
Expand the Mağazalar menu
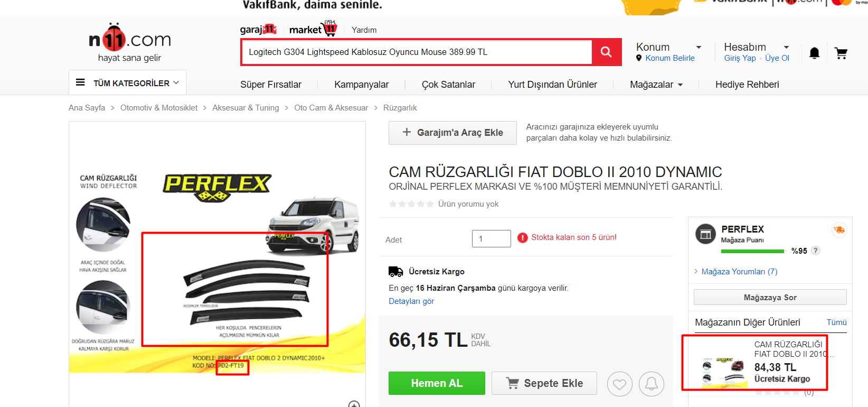click(656, 85)
